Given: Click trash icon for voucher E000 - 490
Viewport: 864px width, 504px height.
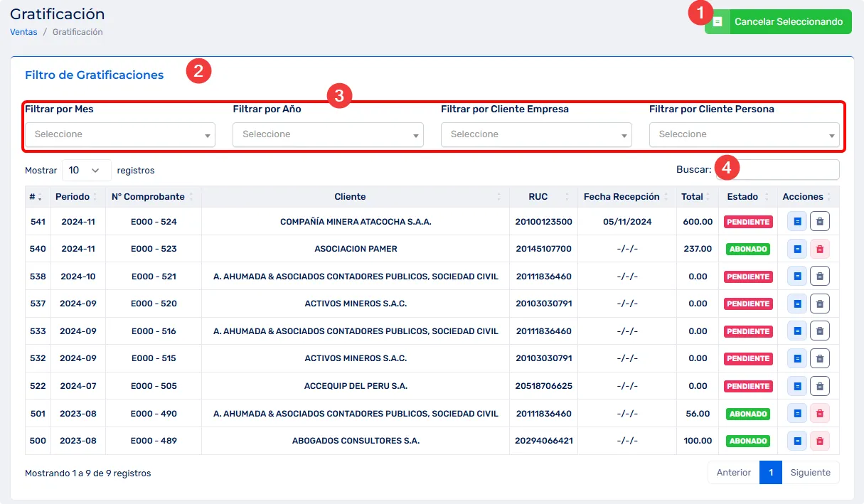Looking at the screenshot, I should click(820, 414).
